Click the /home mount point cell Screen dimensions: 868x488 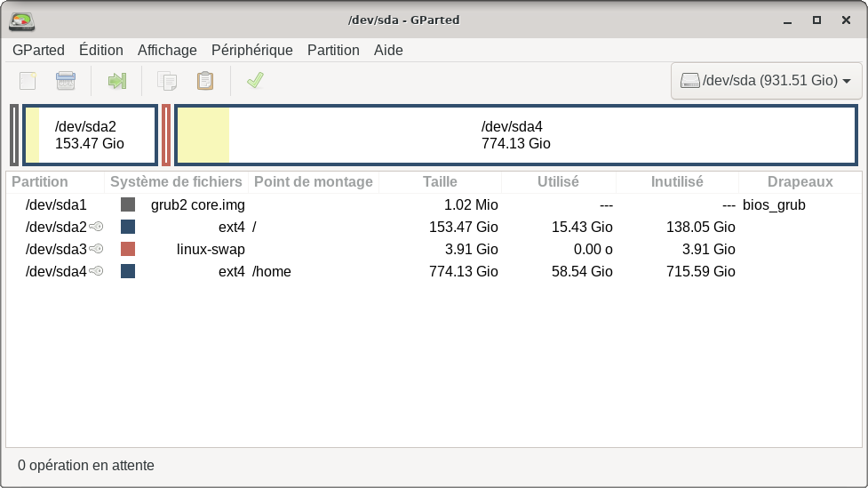tap(271, 271)
